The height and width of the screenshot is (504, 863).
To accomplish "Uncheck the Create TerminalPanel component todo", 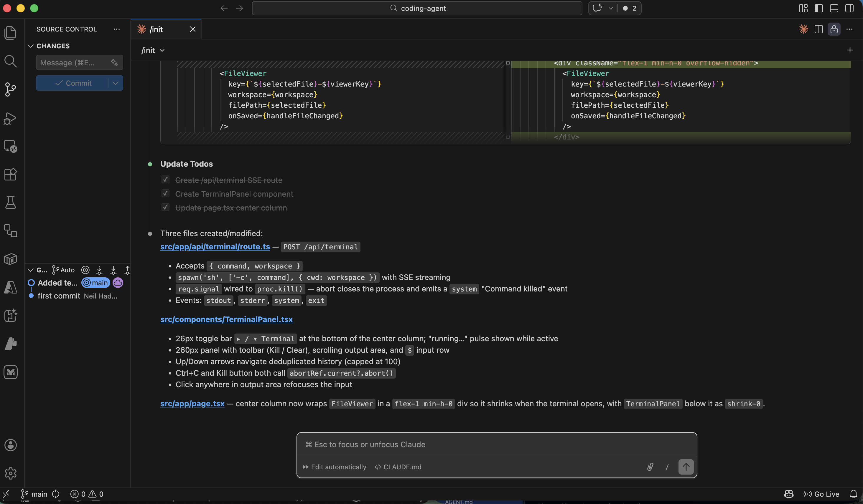I will (165, 193).
